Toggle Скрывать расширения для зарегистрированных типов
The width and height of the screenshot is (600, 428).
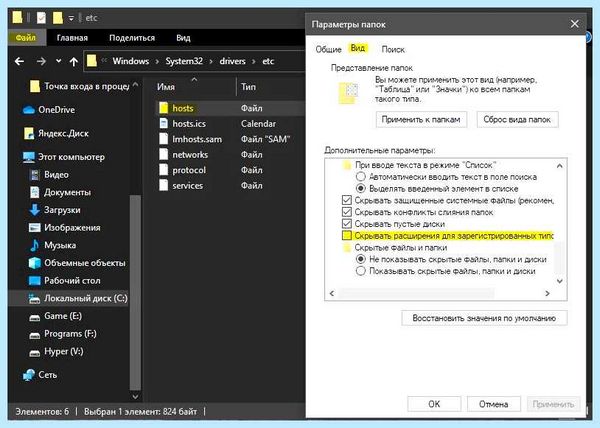(347, 236)
